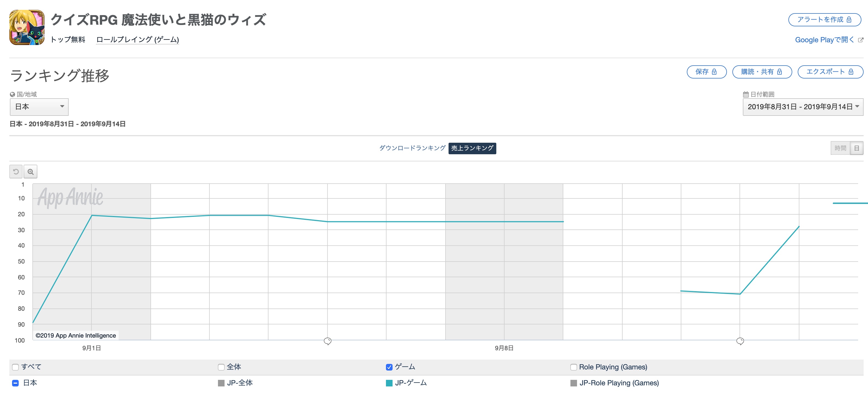Open the 日本 country dropdown
Screen dimensions: 868x404
pyautogui.click(x=39, y=107)
